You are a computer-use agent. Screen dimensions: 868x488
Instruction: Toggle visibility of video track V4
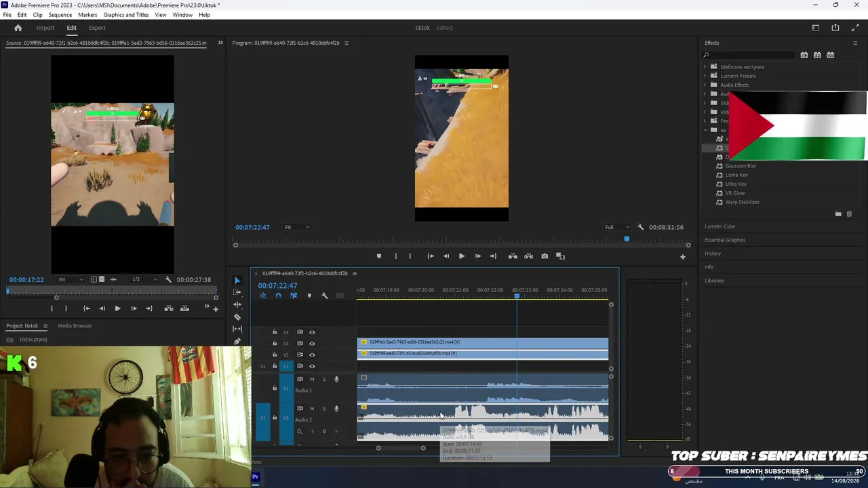[312, 332]
